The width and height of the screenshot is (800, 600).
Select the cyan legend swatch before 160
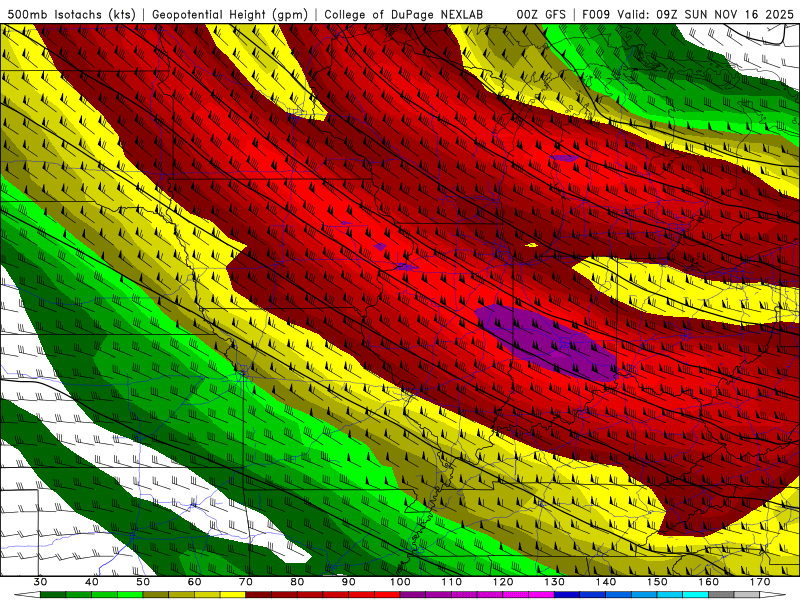coord(696,595)
